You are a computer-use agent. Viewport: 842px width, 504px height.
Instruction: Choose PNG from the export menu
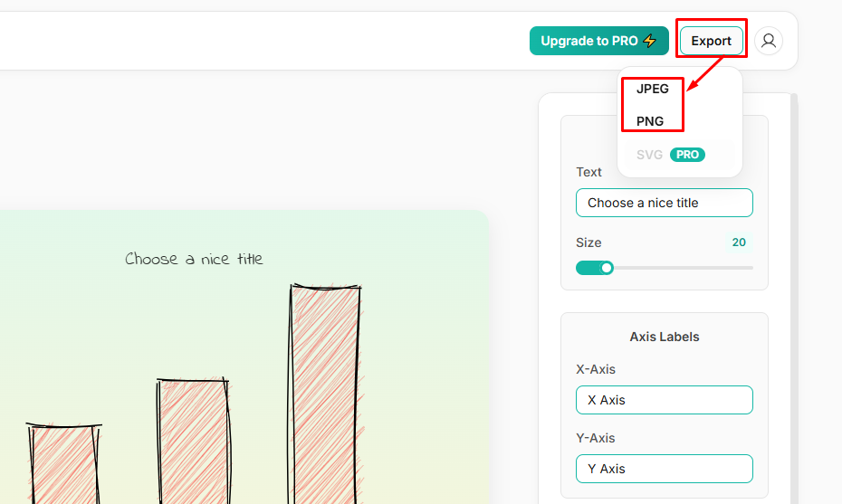pyautogui.click(x=650, y=121)
